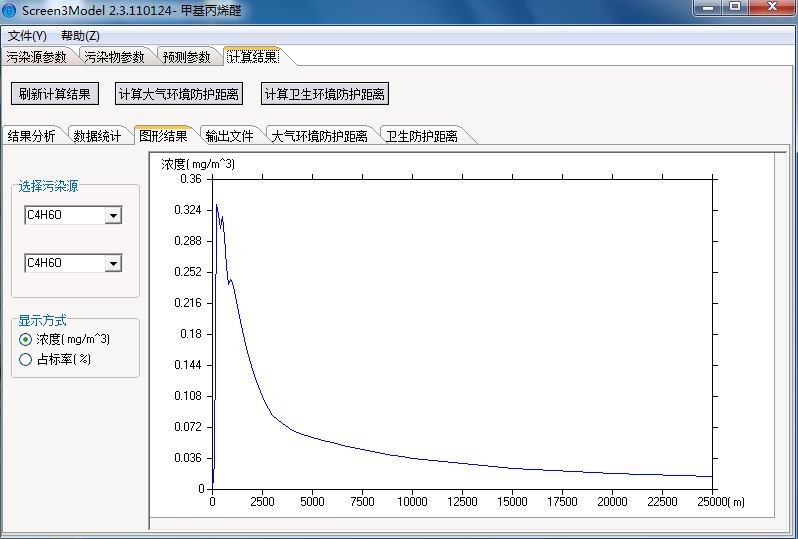798x539 pixels.
Task: Click the 0.324 y-axis value
Action: coord(188,210)
